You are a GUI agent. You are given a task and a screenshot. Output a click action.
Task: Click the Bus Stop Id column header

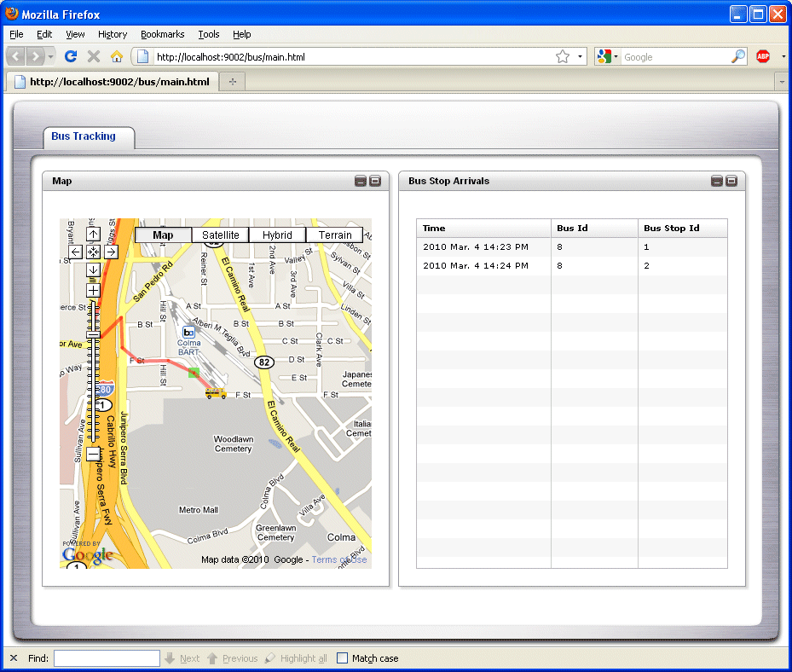pos(672,228)
